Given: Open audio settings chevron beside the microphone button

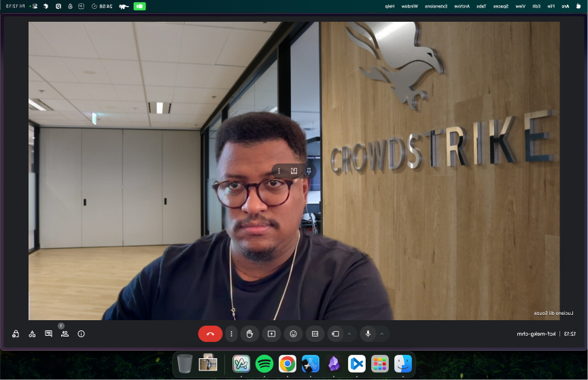Looking at the screenshot, I should [382, 334].
